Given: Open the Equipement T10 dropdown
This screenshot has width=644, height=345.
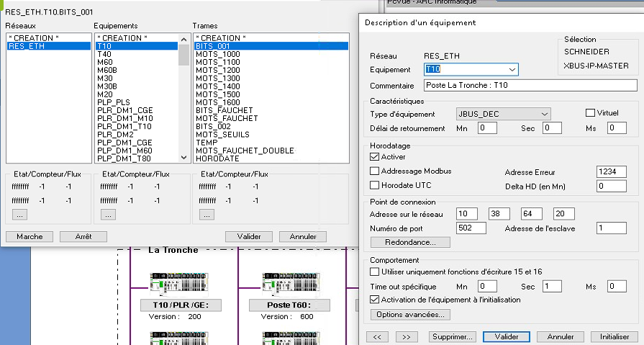Looking at the screenshot, I should pyautogui.click(x=512, y=70).
